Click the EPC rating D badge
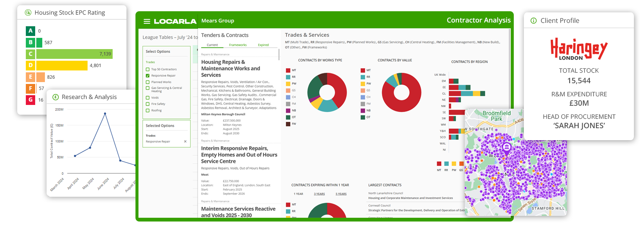The width and height of the screenshot is (644, 226). [31, 65]
